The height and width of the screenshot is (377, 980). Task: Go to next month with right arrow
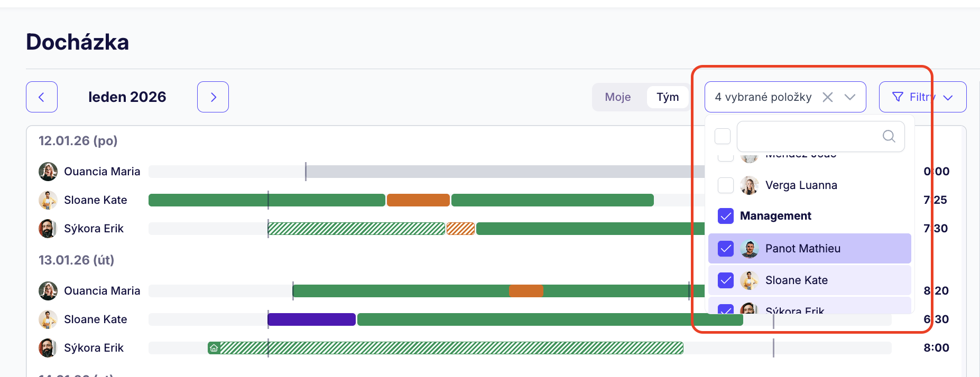[x=213, y=97]
